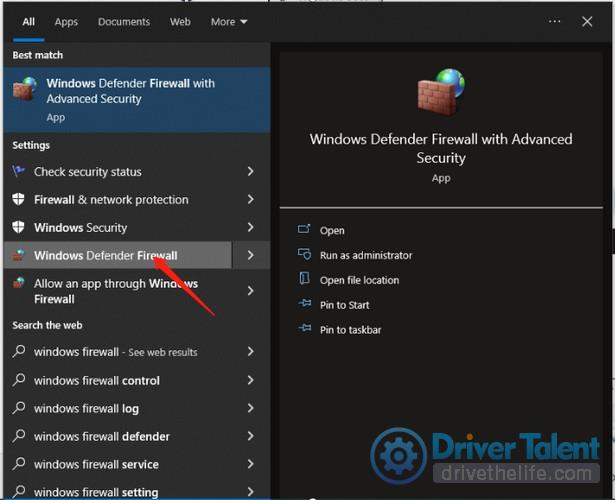The height and width of the screenshot is (500, 615).
Task: Choose Pin to Start
Action: click(x=344, y=305)
